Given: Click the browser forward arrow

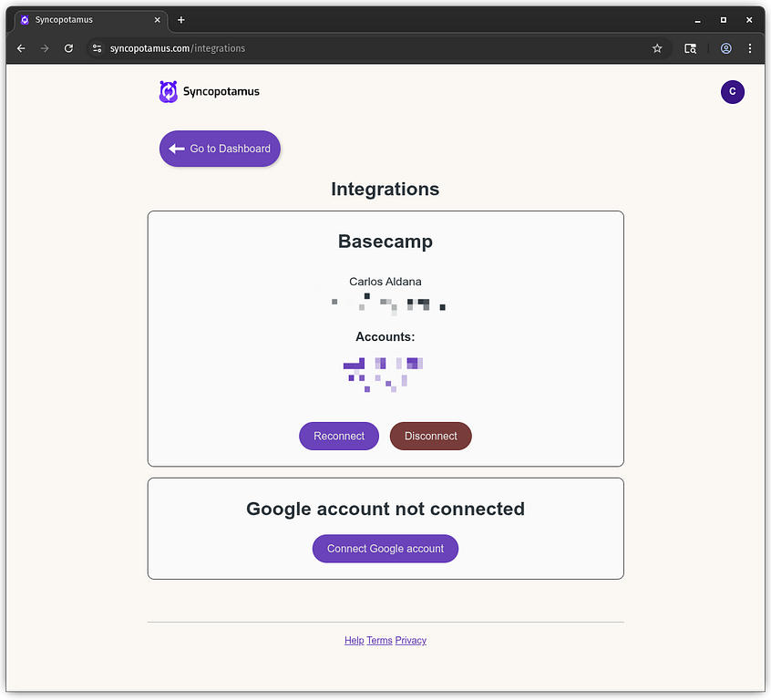Looking at the screenshot, I should (45, 48).
